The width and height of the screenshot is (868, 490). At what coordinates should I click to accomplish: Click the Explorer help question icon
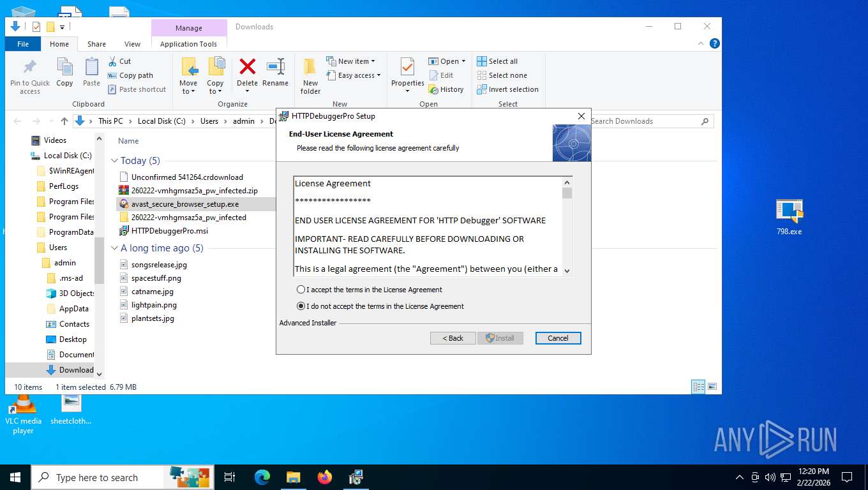click(x=715, y=43)
